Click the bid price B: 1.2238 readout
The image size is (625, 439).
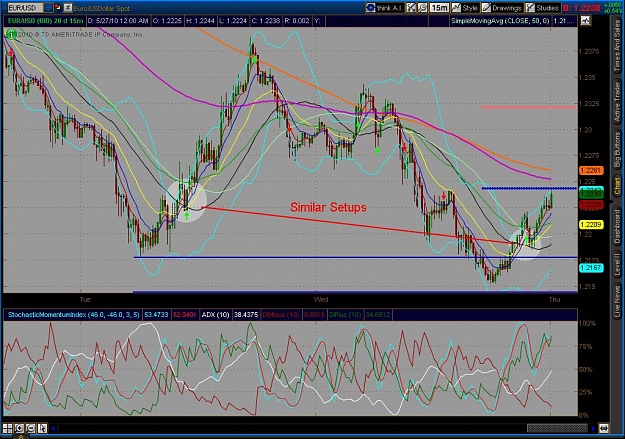[x=582, y=8]
